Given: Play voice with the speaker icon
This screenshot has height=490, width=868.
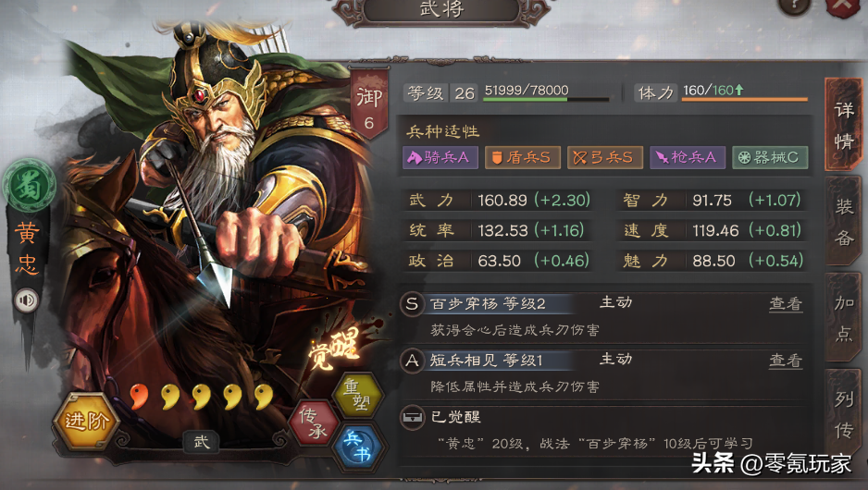Looking at the screenshot, I should (x=26, y=300).
